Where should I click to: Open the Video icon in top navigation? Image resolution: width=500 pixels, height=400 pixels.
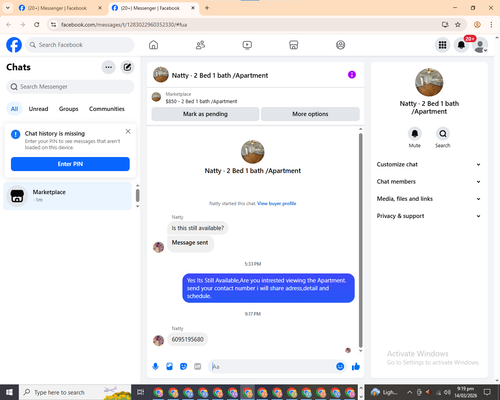click(x=247, y=45)
